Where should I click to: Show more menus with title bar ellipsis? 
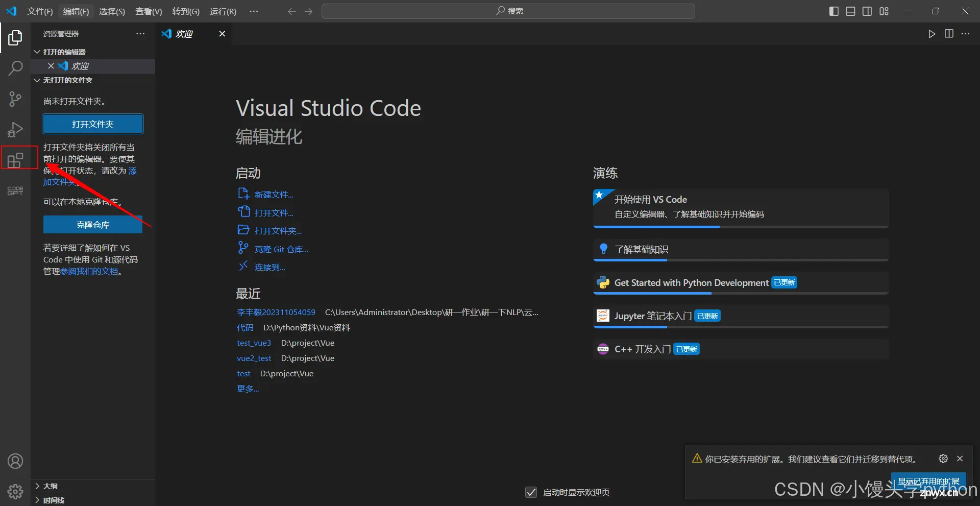[254, 11]
